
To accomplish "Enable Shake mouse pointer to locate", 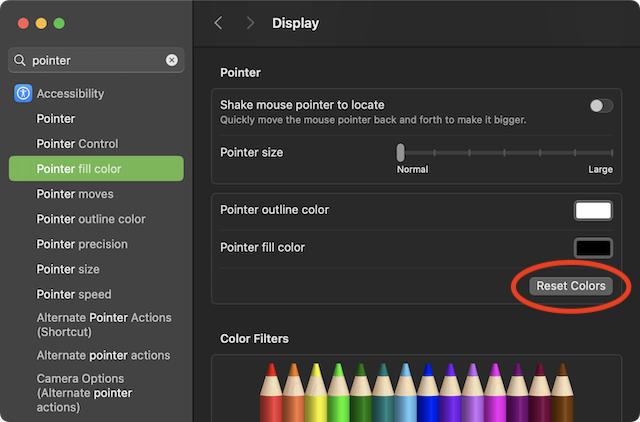I will pos(600,105).
